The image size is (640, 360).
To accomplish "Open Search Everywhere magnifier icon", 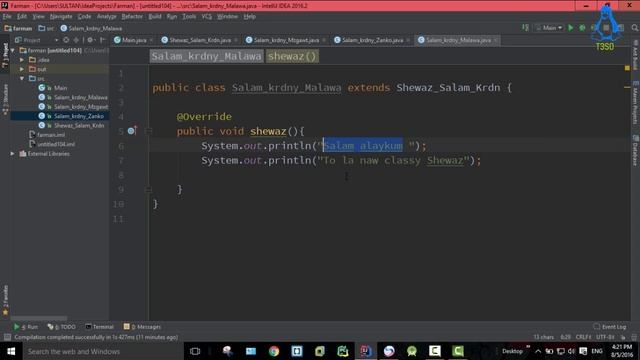I will 634,28.
